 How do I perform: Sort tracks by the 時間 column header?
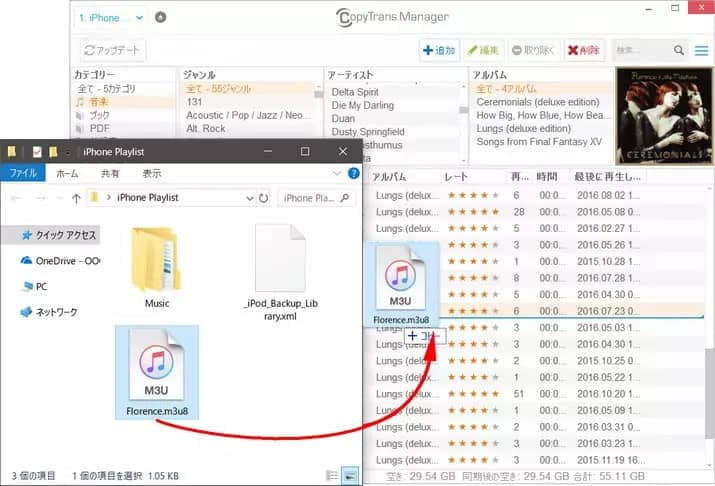click(x=547, y=176)
